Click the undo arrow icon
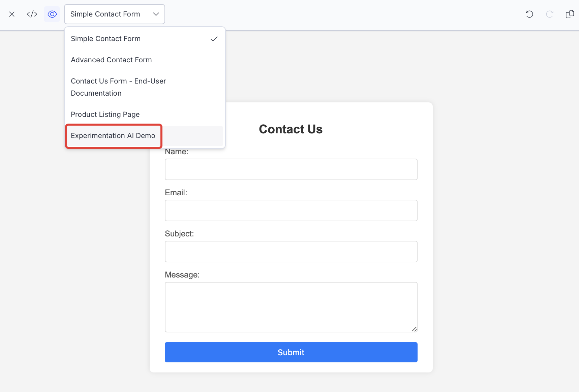The image size is (579, 392). click(x=529, y=14)
